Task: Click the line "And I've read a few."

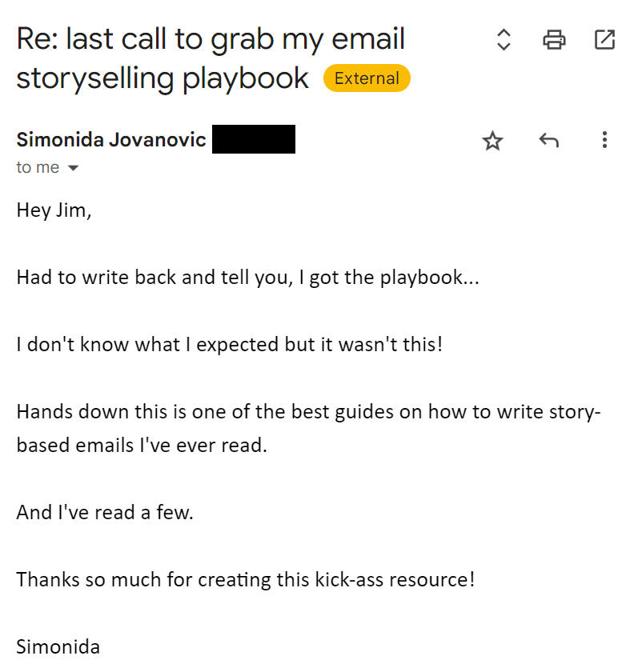Action: [105, 512]
